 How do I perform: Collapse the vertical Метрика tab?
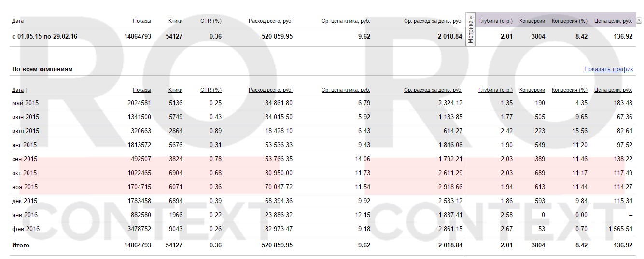point(471,30)
